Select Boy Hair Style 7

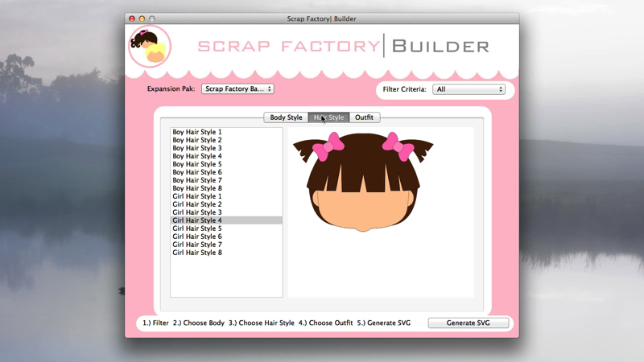point(226,180)
